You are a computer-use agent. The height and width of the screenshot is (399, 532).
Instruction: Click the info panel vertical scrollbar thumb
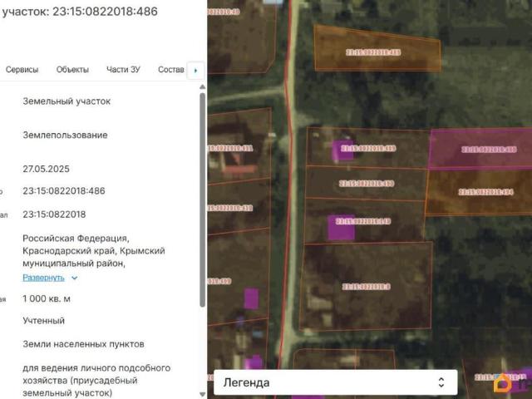point(203,200)
